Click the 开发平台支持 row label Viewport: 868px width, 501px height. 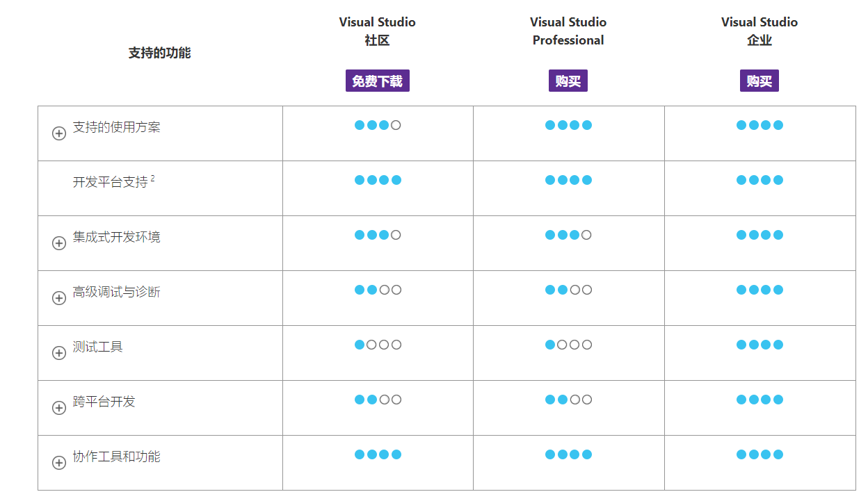(x=110, y=182)
